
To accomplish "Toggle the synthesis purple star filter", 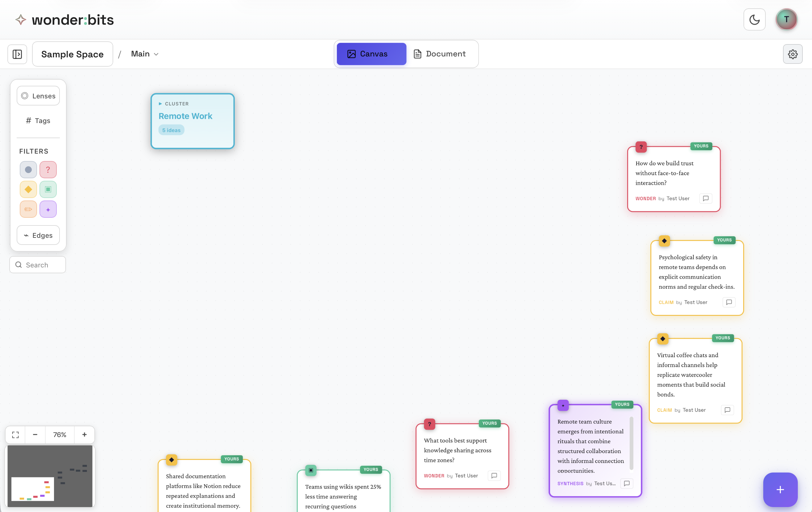I will [48, 209].
